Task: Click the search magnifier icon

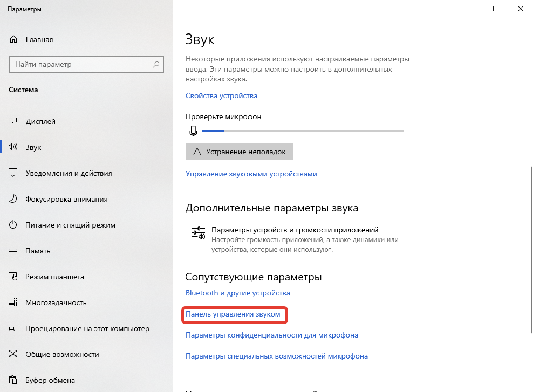Action: tap(156, 65)
